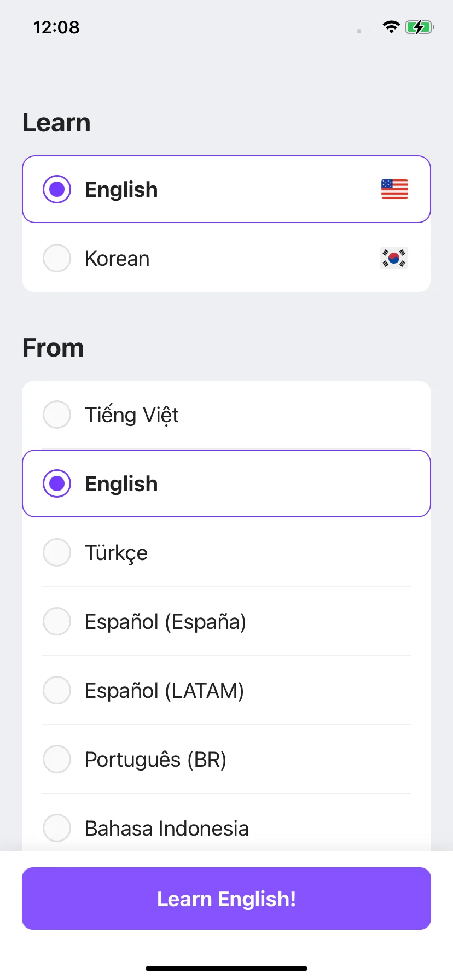Select the English radio button under Learn

point(57,189)
